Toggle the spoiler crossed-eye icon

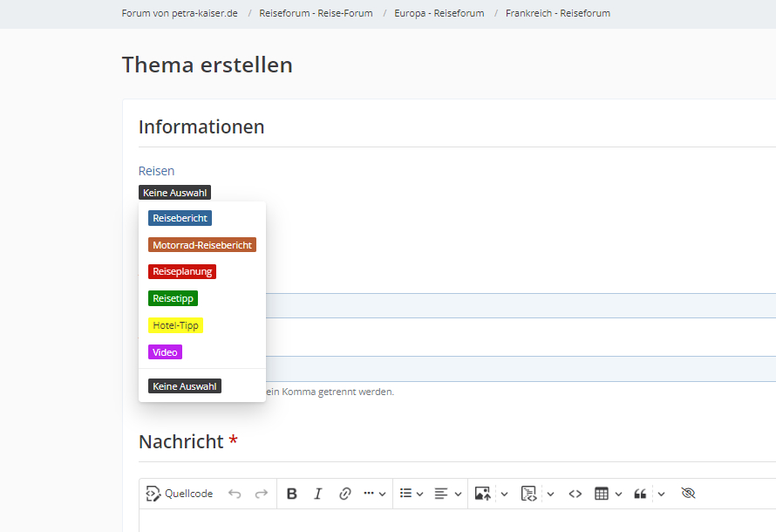(688, 494)
